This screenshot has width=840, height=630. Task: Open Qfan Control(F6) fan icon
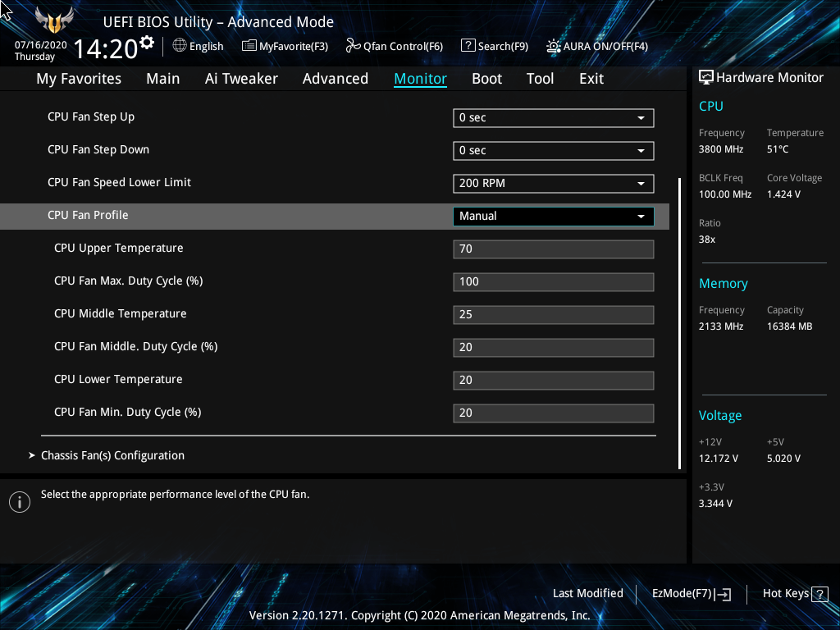[353, 46]
